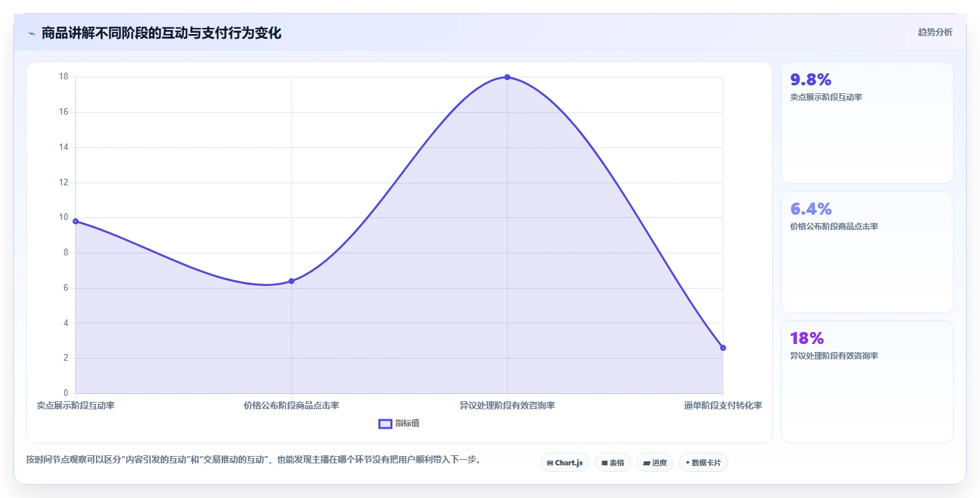Click x-axis label 异议处理阶段有效咨询率
The width and height of the screenshot is (980, 498).
(507, 405)
